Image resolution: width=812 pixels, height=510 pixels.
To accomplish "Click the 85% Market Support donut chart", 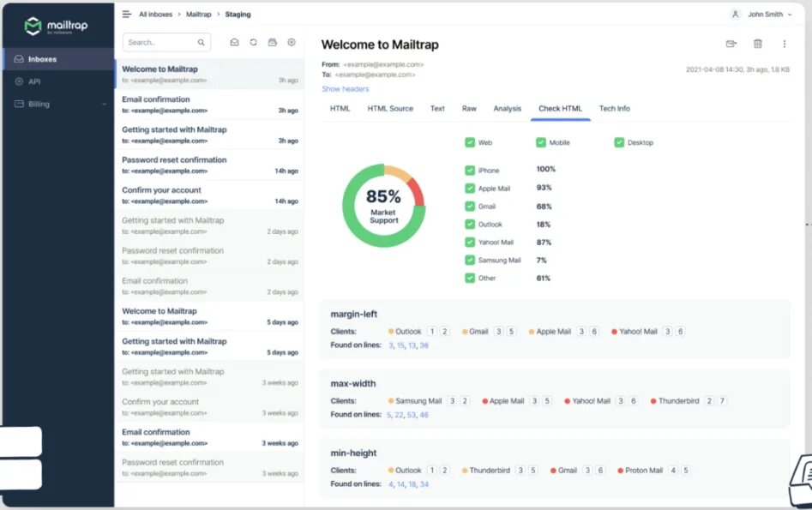I will [x=384, y=206].
